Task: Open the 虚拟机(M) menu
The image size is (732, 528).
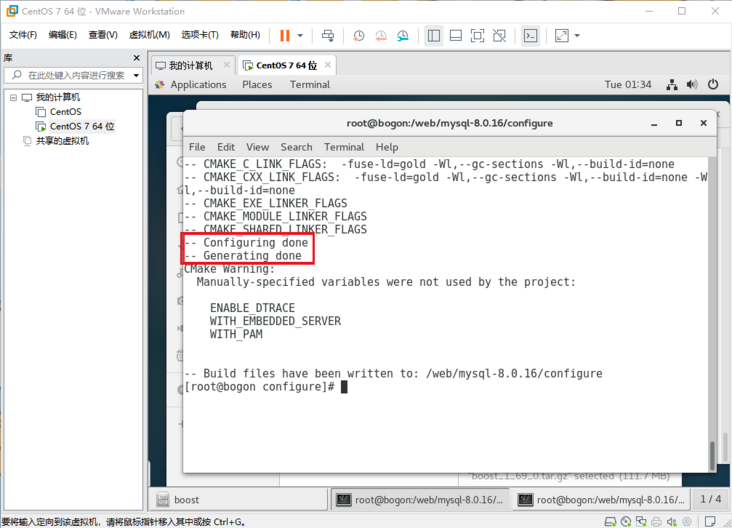Action: tap(150, 35)
